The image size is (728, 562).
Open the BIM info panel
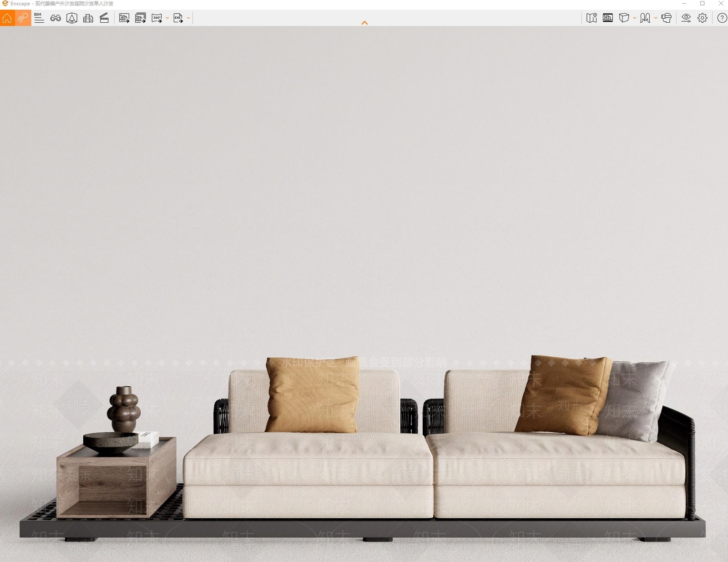pyautogui.click(x=39, y=18)
